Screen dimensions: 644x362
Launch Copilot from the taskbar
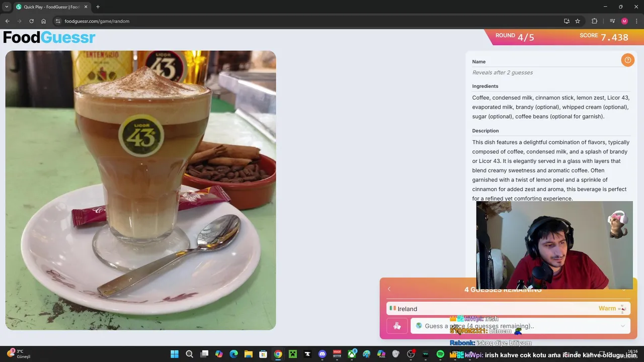(x=219, y=354)
